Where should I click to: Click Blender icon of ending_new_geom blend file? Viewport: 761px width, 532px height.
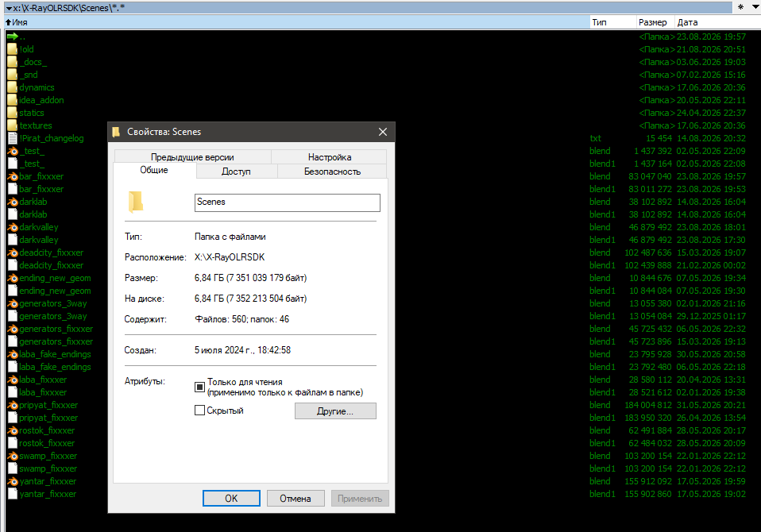(13, 278)
